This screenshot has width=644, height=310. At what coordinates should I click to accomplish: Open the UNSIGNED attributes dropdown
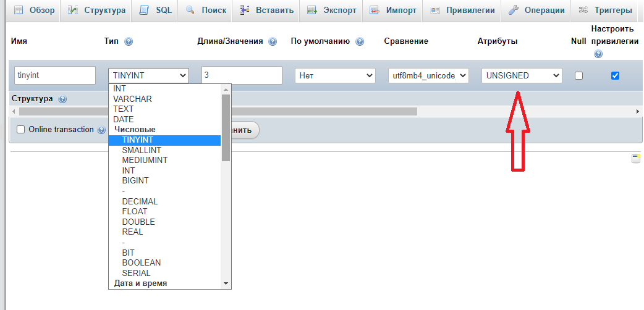point(522,75)
